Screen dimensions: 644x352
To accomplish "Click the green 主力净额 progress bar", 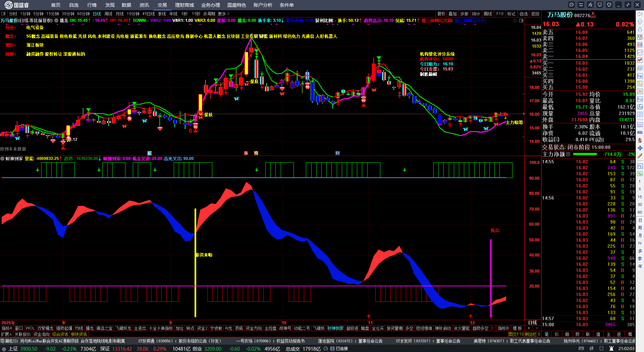I will 585,154.
